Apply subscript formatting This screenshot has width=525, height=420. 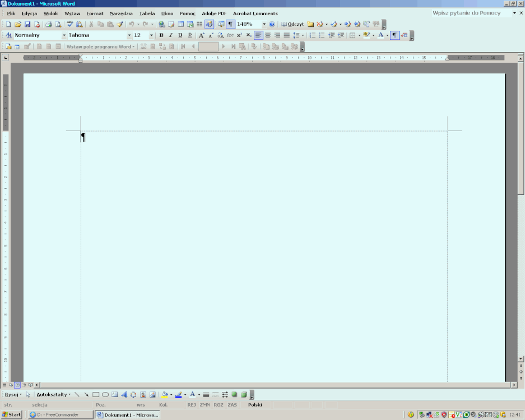coord(249,35)
